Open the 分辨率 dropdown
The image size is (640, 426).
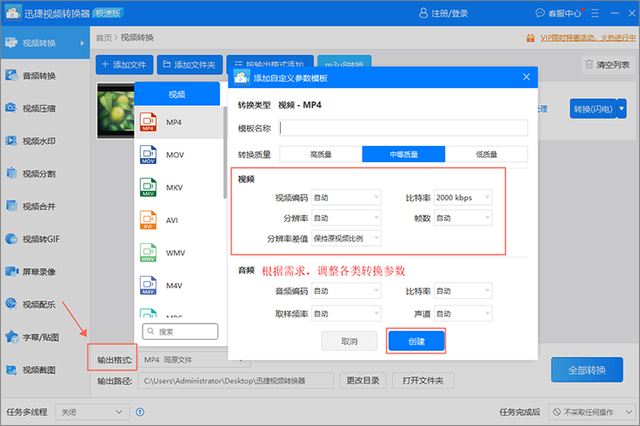point(346,218)
